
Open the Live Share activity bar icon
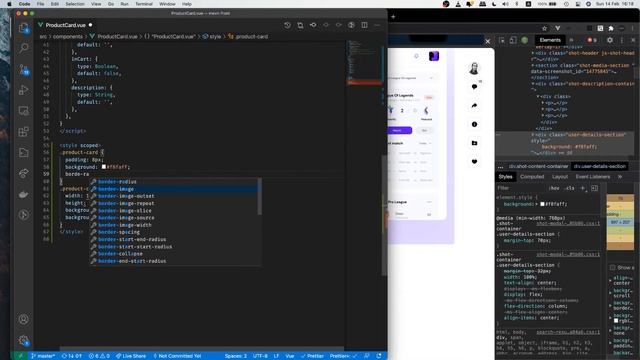click(24, 173)
